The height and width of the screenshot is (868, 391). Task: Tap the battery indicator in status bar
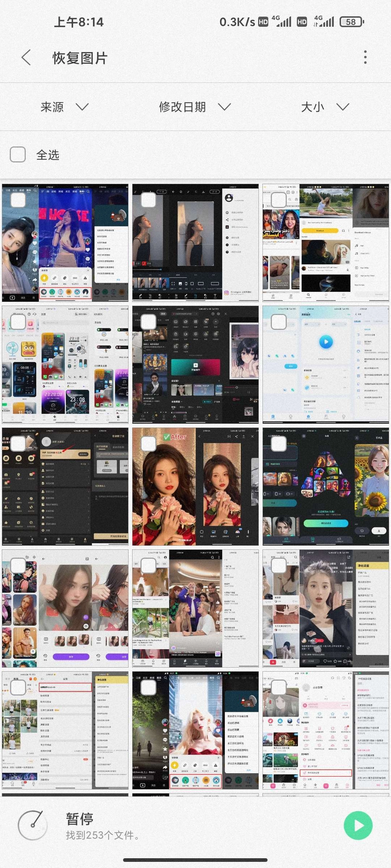point(351,22)
